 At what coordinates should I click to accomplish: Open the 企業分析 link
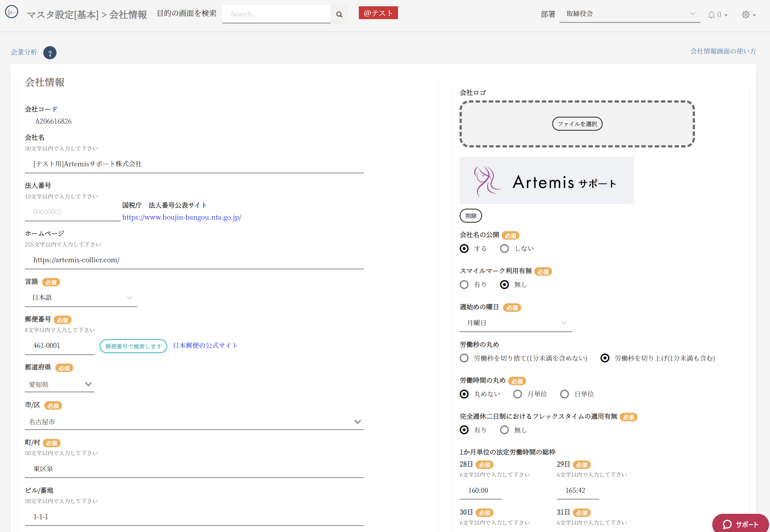[x=24, y=52]
